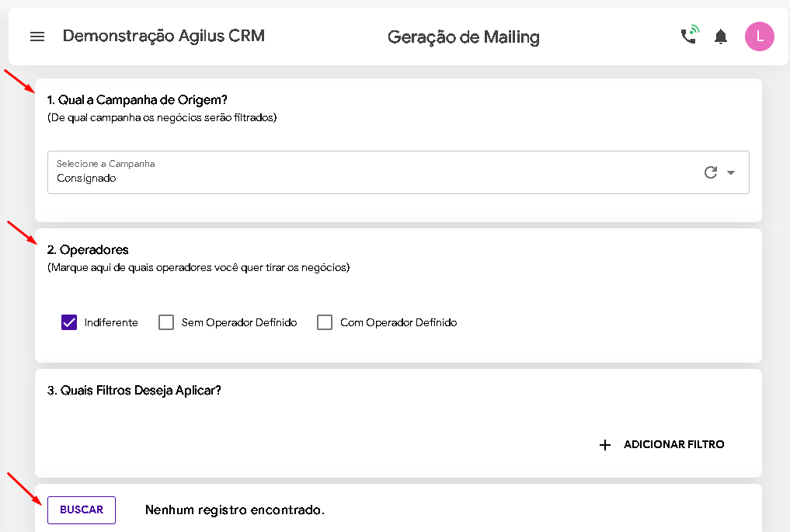Click the Geração de Mailing page title
Image resolution: width=790 pixels, height=532 pixels.
464,37
